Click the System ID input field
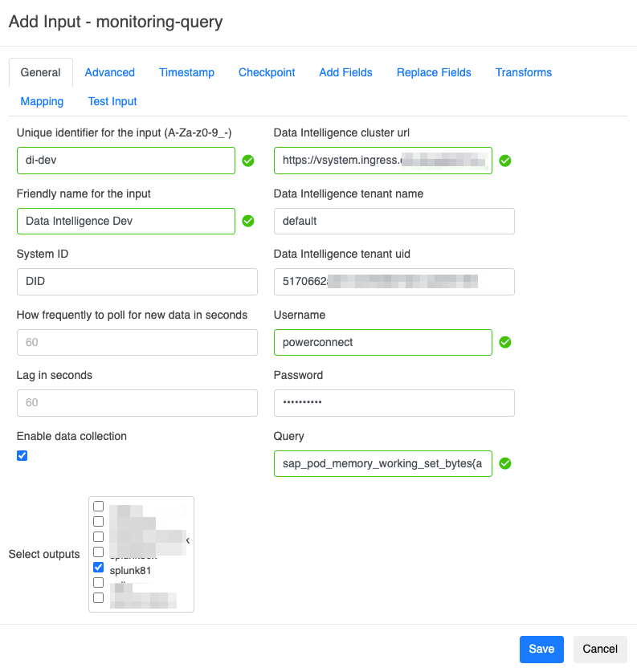The height and width of the screenshot is (672, 637). (x=137, y=282)
